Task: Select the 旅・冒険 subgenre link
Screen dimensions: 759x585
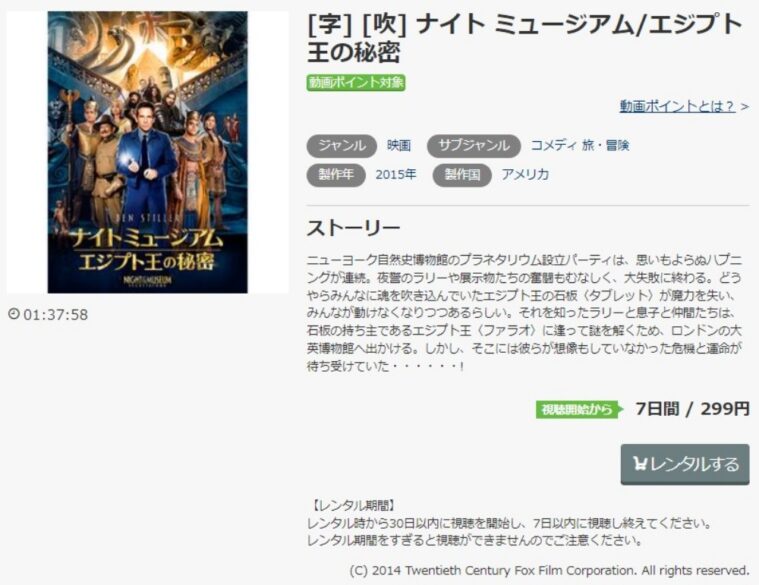Action: coord(606,146)
